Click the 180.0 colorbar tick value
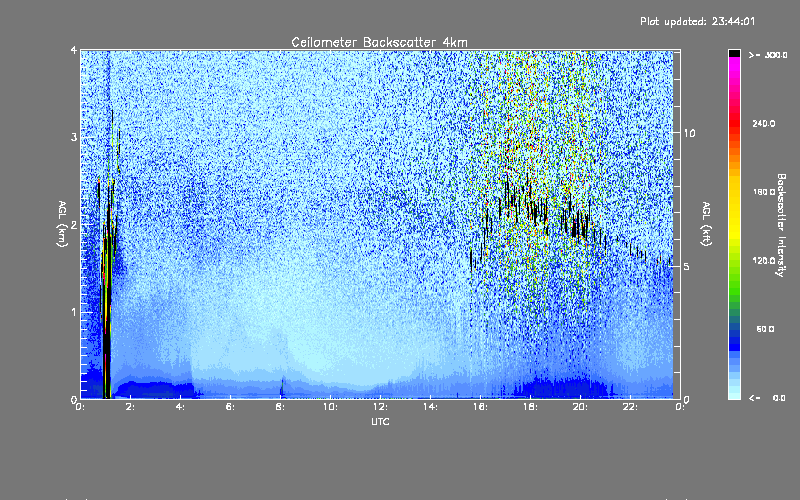The height and width of the screenshot is (500, 800). [764, 192]
